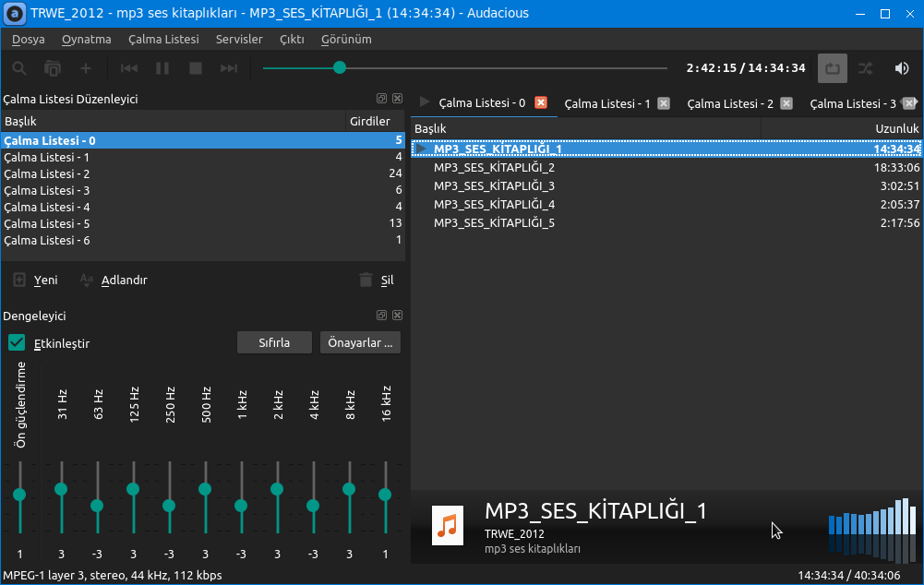The image size is (924, 585).
Task: Click Adlandır to rename playlist
Action: pyautogui.click(x=114, y=280)
